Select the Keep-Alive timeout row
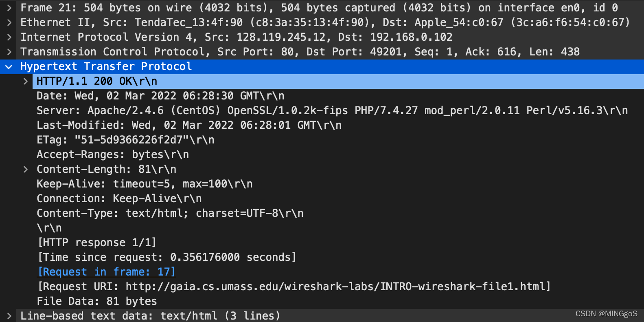Image resolution: width=644 pixels, height=322 pixels. tap(144, 183)
